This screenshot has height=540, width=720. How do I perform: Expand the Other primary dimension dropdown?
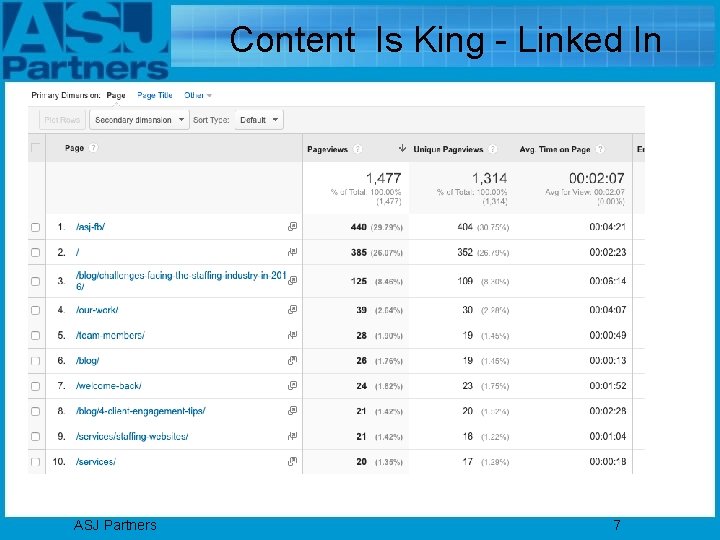(198, 95)
